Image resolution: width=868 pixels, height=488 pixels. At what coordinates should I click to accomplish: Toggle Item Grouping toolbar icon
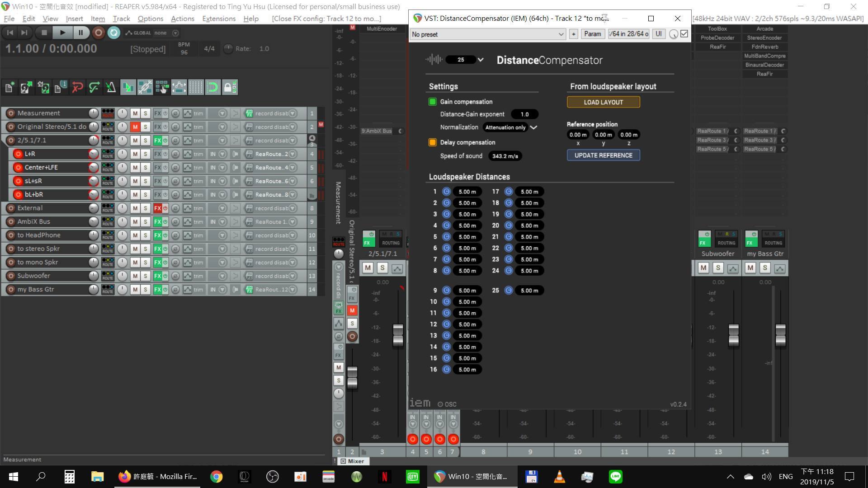coord(145,87)
